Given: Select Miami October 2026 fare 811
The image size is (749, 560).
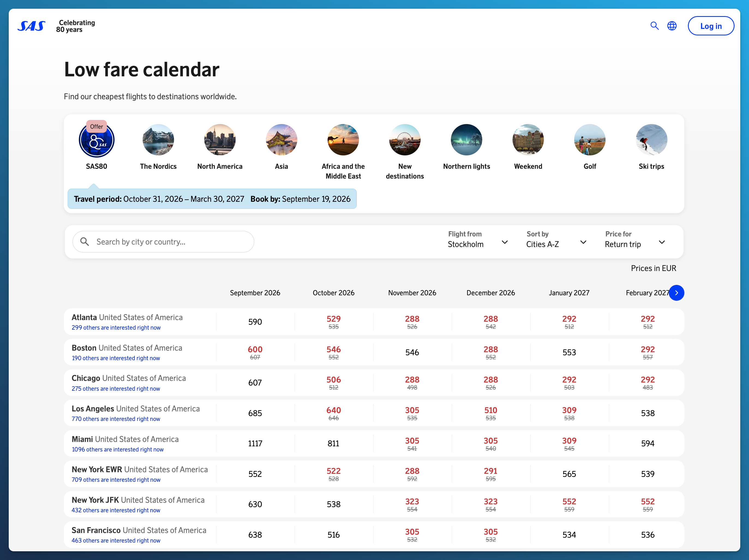Looking at the screenshot, I should [334, 443].
